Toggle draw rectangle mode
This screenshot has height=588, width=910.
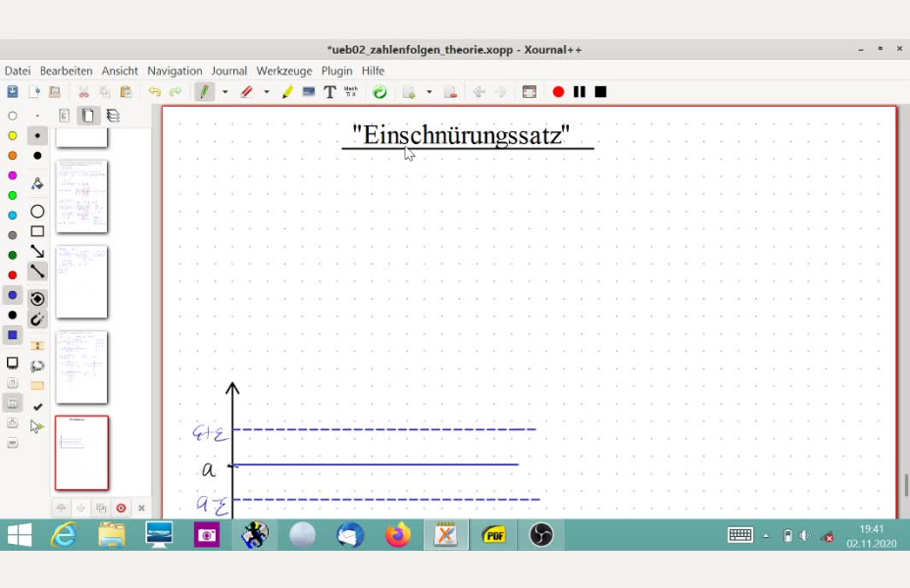tap(37, 231)
